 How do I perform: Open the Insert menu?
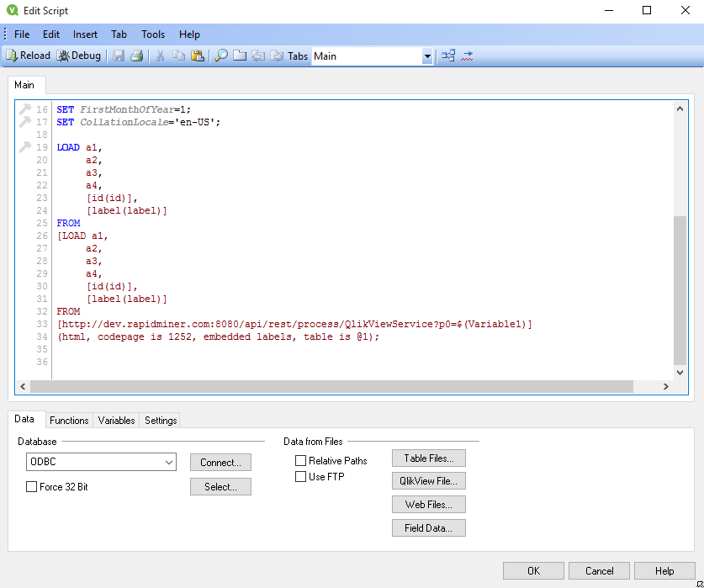85,34
